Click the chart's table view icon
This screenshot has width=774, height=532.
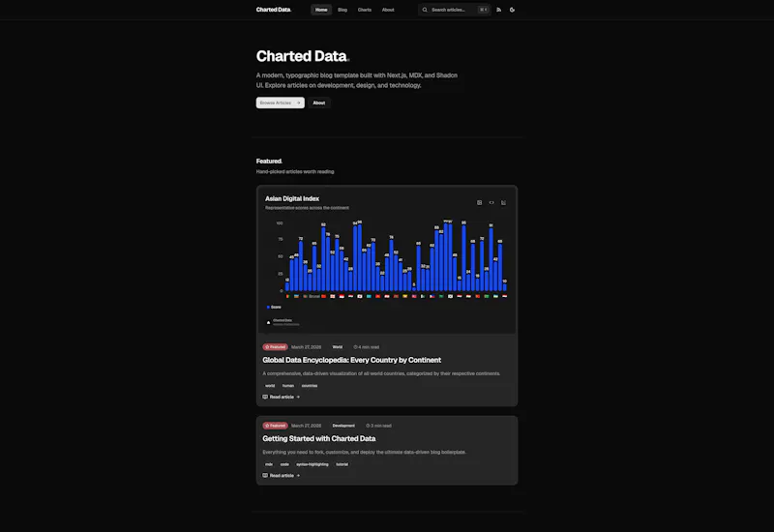[479, 203]
